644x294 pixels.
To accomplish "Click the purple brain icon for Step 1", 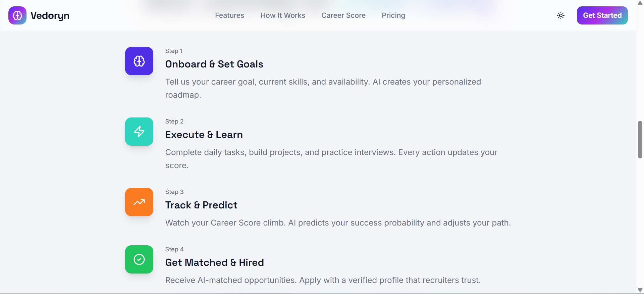I will click(x=139, y=61).
